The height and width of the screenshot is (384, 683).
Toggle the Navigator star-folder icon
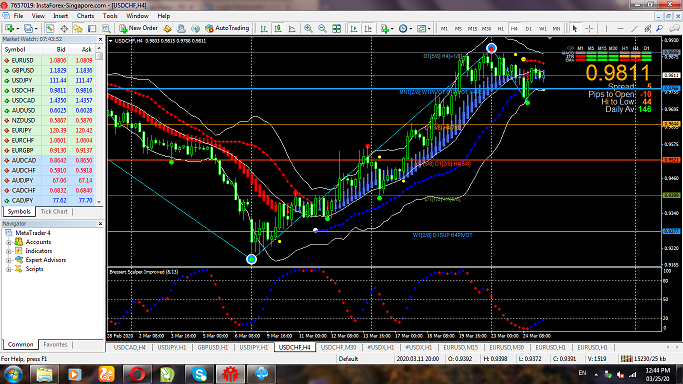[78, 28]
